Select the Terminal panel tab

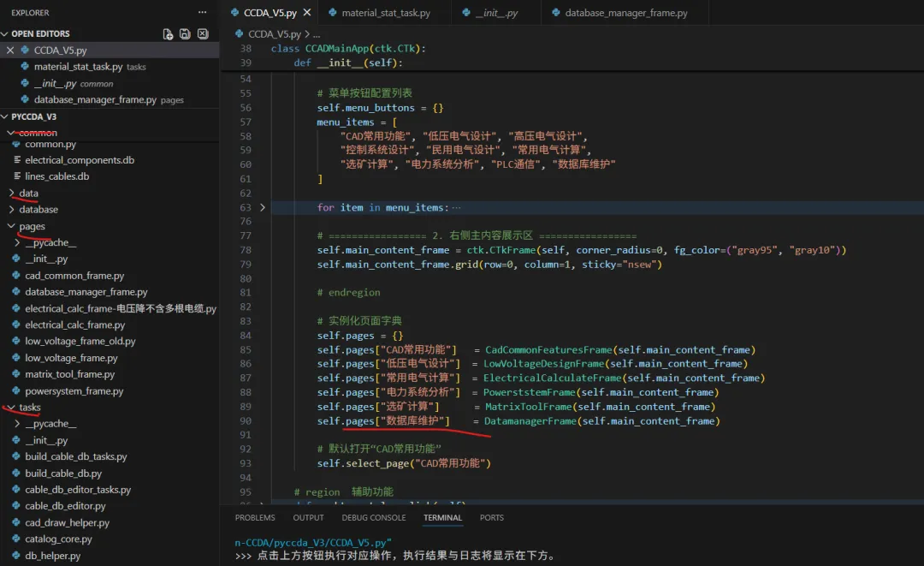click(442, 518)
